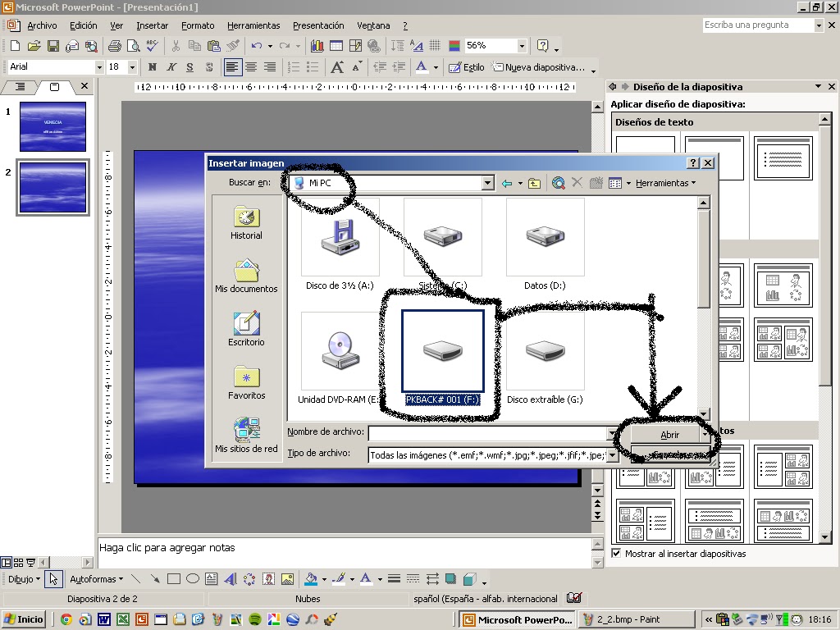
Task: Expand the Buscar en Mi PC dropdown
Action: click(487, 183)
